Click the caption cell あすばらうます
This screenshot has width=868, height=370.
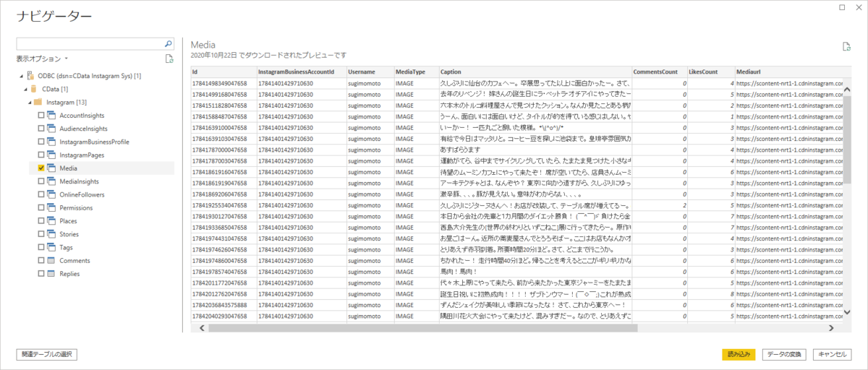535,150
